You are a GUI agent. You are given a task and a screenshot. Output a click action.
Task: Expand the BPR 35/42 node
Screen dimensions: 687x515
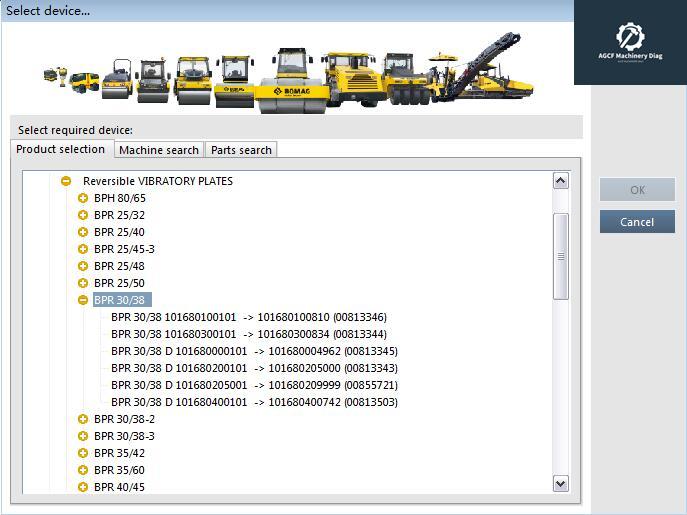point(83,453)
